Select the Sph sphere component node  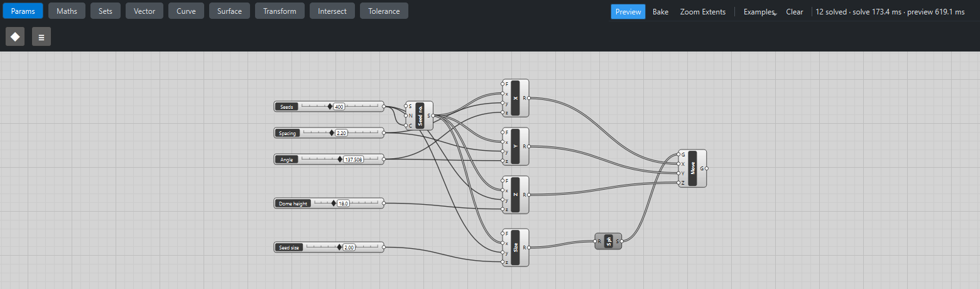point(608,241)
